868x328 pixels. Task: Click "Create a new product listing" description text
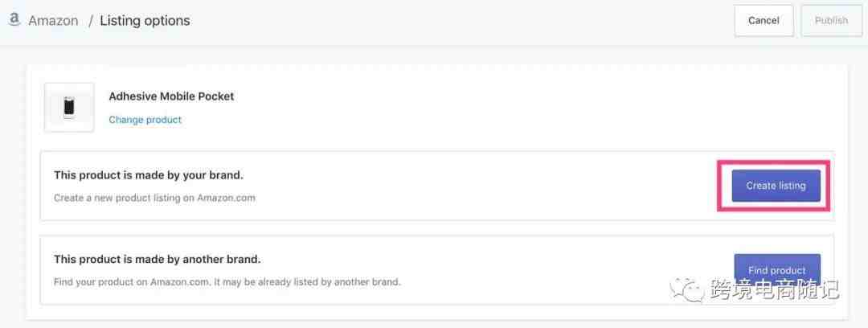pyautogui.click(x=154, y=197)
